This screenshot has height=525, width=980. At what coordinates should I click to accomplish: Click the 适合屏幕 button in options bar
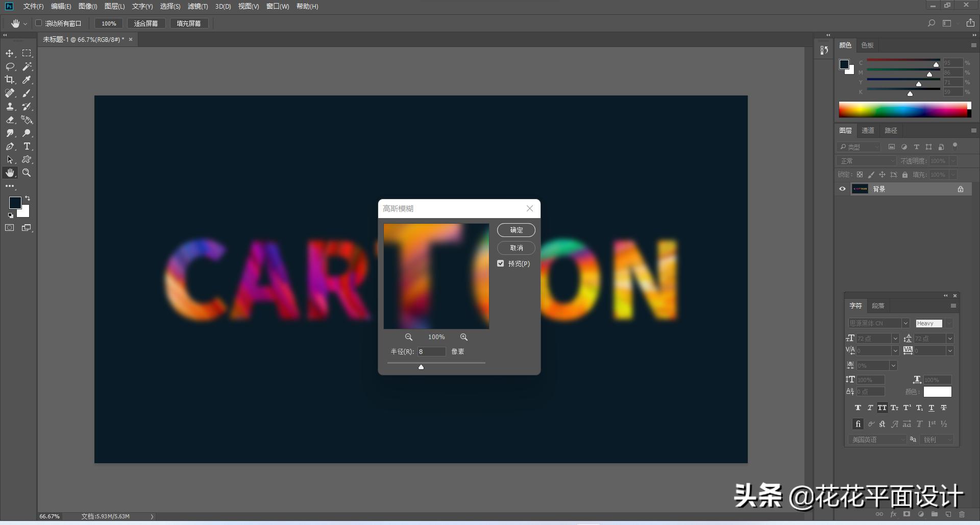coord(146,23)
